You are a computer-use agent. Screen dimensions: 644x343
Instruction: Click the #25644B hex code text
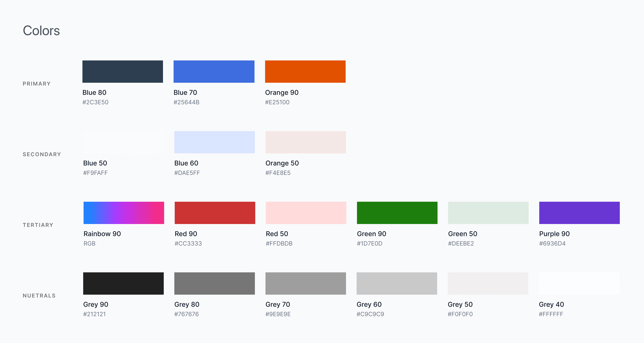tap(186, 102)
